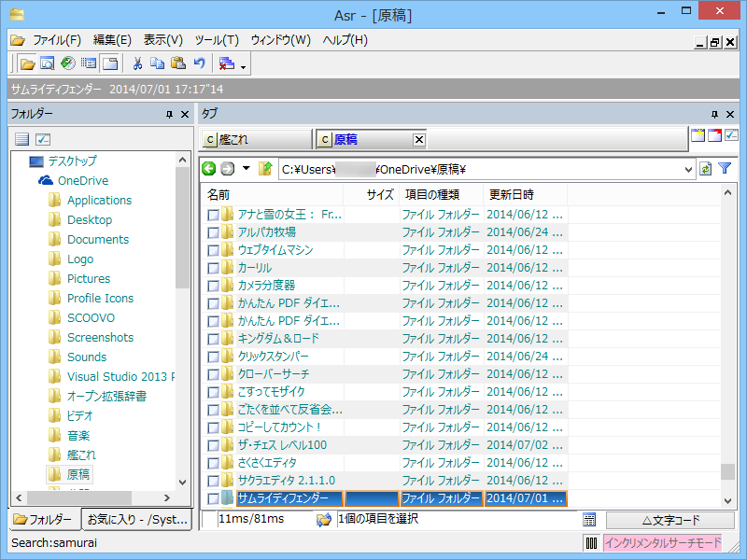The width and height of the screenshot is (747, 560).
Task: Click the tab icon with red arrow
Action: [x=714, y=134]
